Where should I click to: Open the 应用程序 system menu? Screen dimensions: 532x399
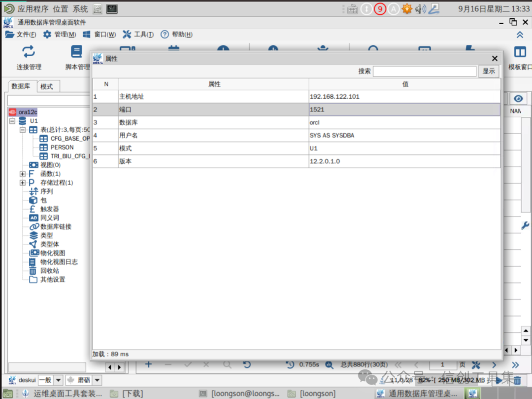[x=33, y=9]
